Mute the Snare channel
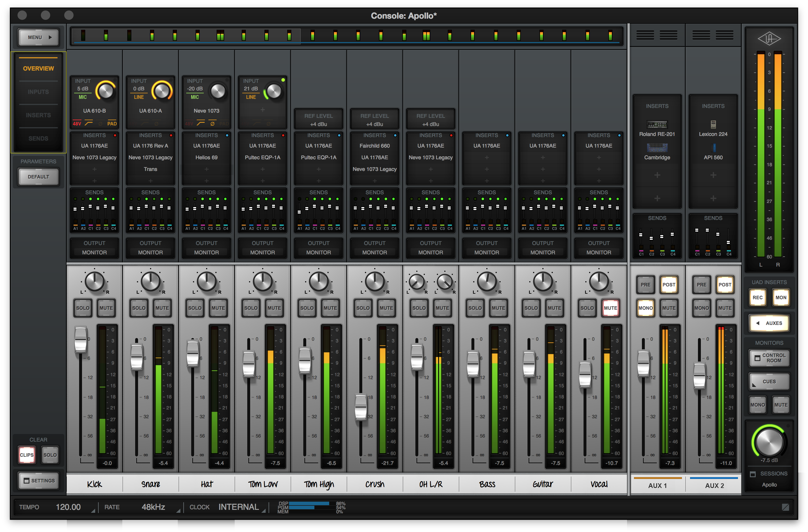Viewport: 808px width, 532px height. [x=162, y=308]
